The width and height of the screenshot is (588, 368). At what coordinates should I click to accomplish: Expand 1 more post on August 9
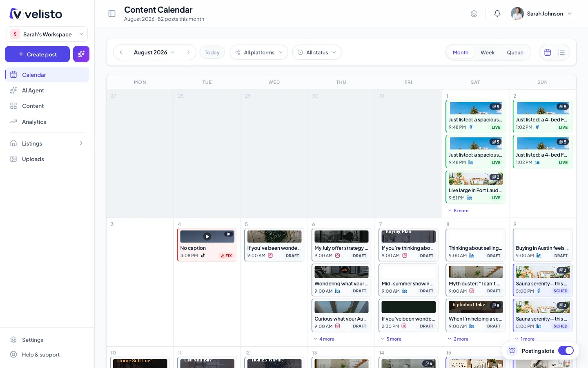click(x=525, y=339)
